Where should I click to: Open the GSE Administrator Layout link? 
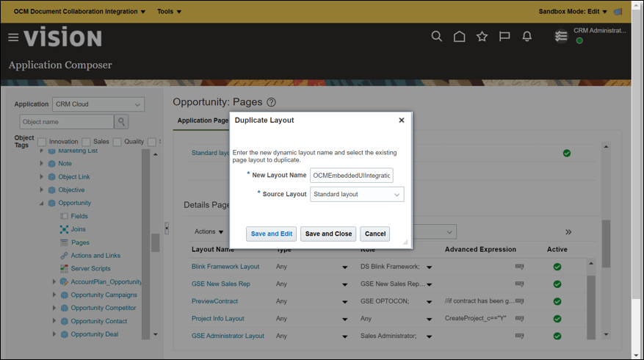pyautogui.click(x=228, y=336)
